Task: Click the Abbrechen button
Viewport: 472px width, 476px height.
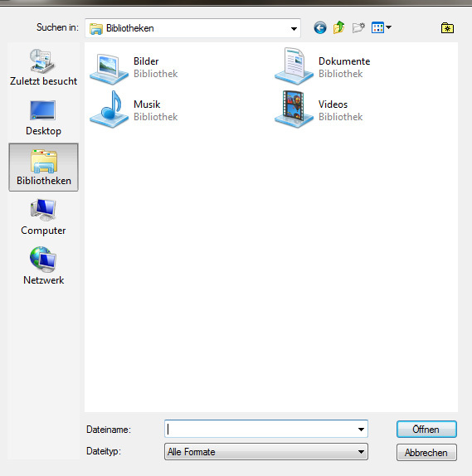Action: pos(426,452)
